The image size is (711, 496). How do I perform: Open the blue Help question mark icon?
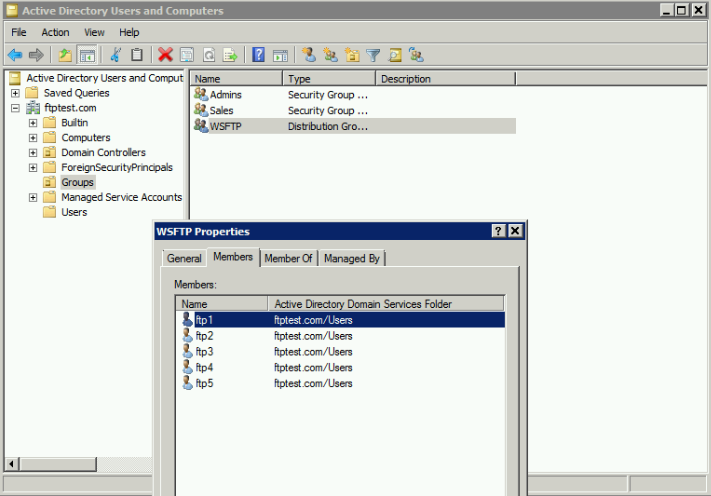pyautogui.click(x=258, y=55)
